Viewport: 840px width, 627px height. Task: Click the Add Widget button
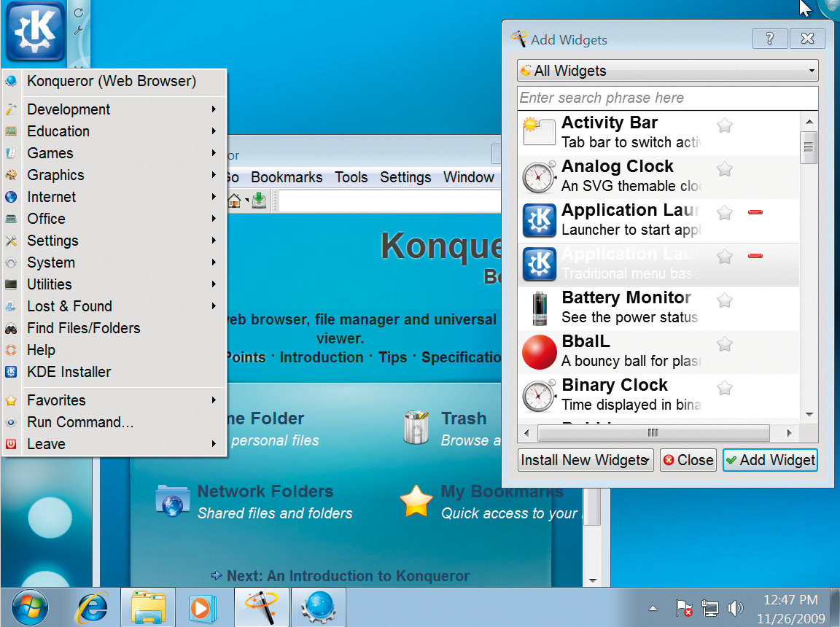tap(770, 460)
